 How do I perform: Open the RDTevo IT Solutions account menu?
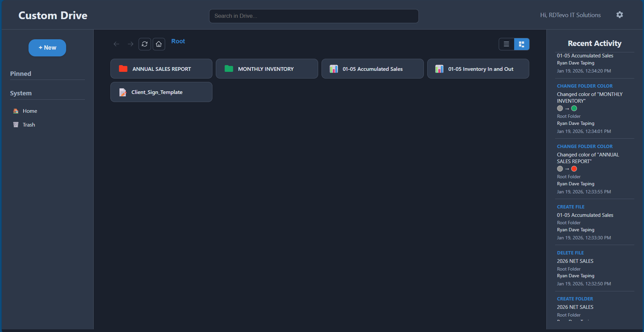point(570,15)
